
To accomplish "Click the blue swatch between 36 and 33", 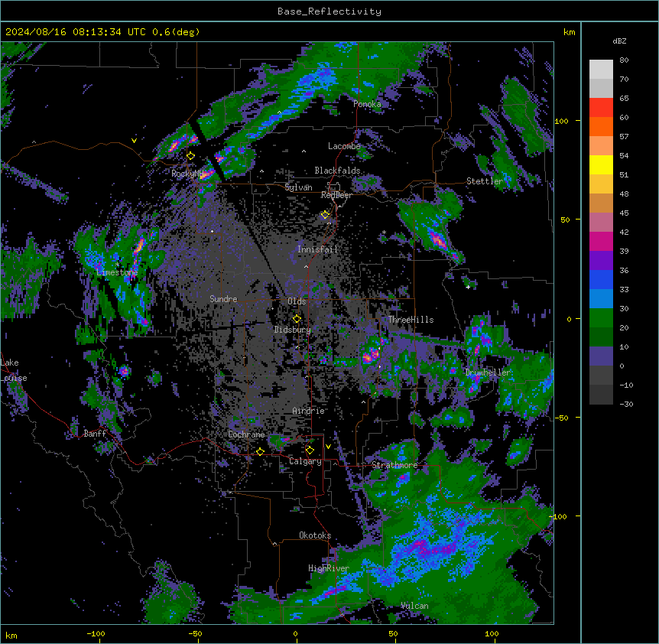I will tap(601, 279).
